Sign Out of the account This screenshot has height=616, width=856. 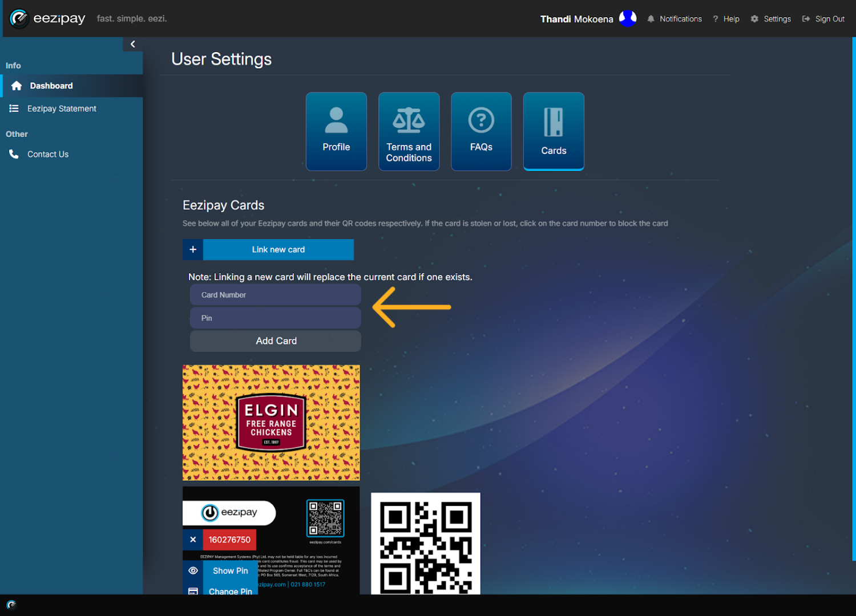point(823,19)
